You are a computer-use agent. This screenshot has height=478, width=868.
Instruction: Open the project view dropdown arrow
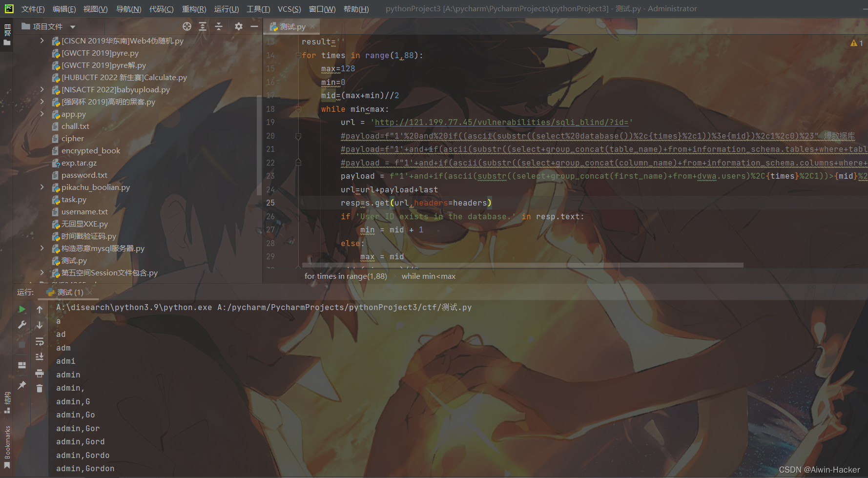point(73,27)
